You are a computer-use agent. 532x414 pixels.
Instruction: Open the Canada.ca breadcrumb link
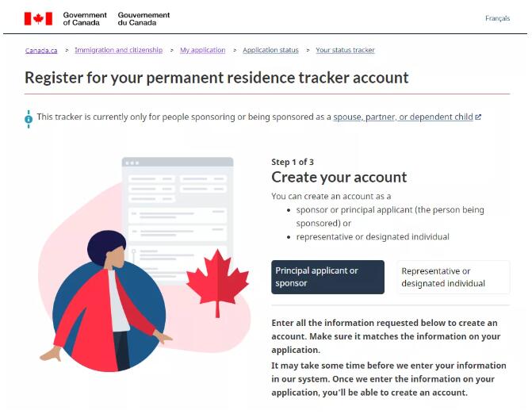41,50
